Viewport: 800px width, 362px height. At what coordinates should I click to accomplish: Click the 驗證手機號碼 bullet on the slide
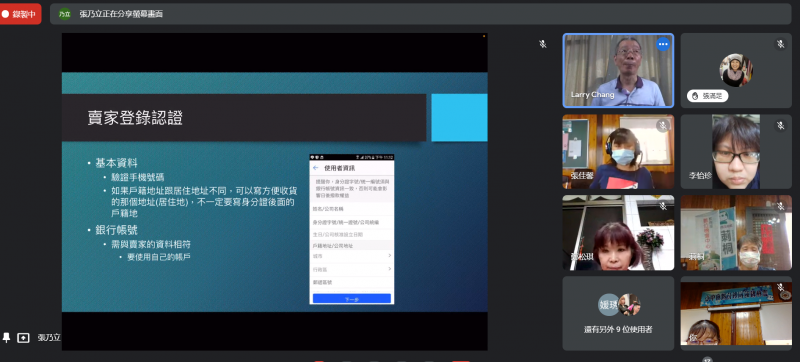click(138, 177)
